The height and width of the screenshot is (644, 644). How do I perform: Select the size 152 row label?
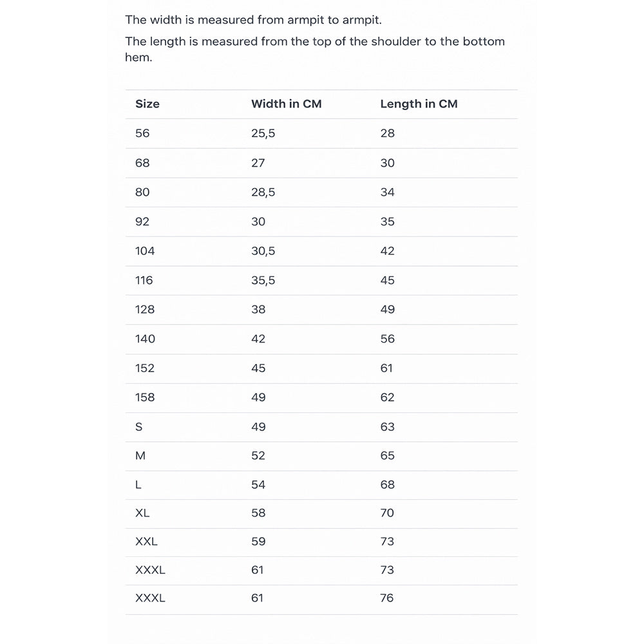pyautogui.click(x=145, y=368)
